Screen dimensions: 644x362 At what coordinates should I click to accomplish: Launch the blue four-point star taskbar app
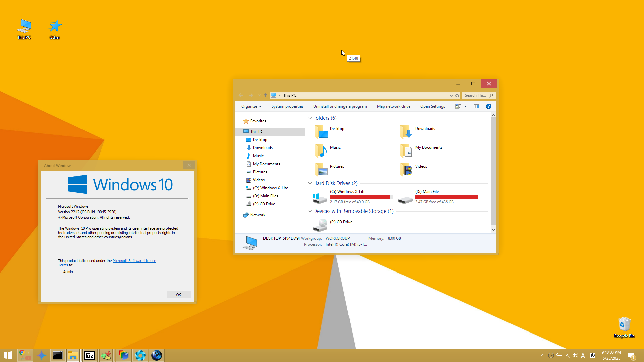[41, 355]
